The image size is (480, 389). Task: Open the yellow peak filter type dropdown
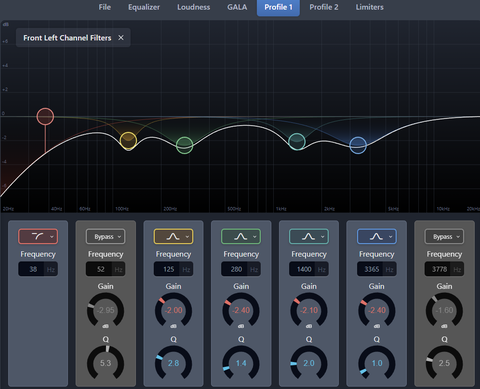coord(173,236)
